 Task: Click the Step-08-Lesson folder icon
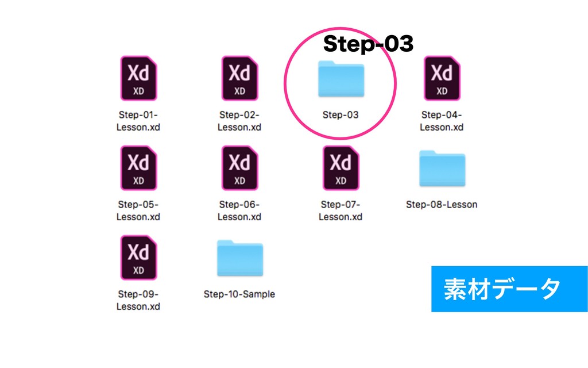pyautogui.click(x=442, y=168)
